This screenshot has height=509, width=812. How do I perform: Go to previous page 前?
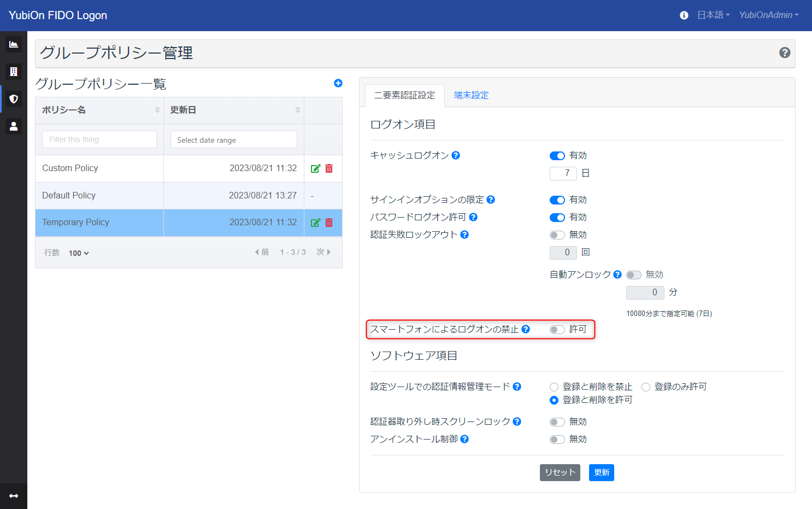click(262, 252)
